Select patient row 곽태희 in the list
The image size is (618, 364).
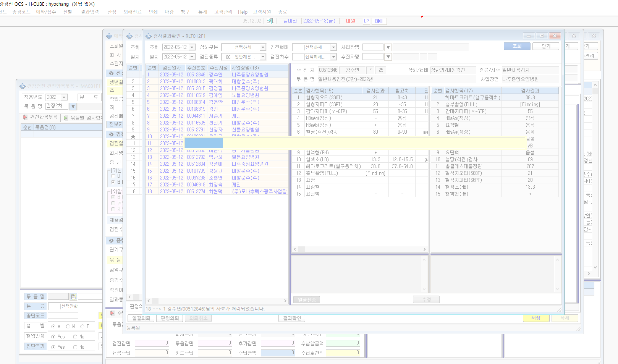(217, 81)
